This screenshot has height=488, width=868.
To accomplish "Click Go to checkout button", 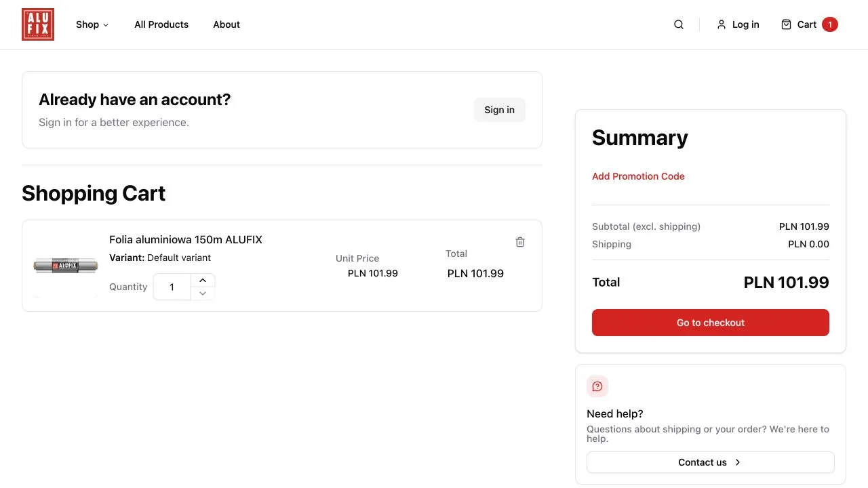I will tap(711, 323).
